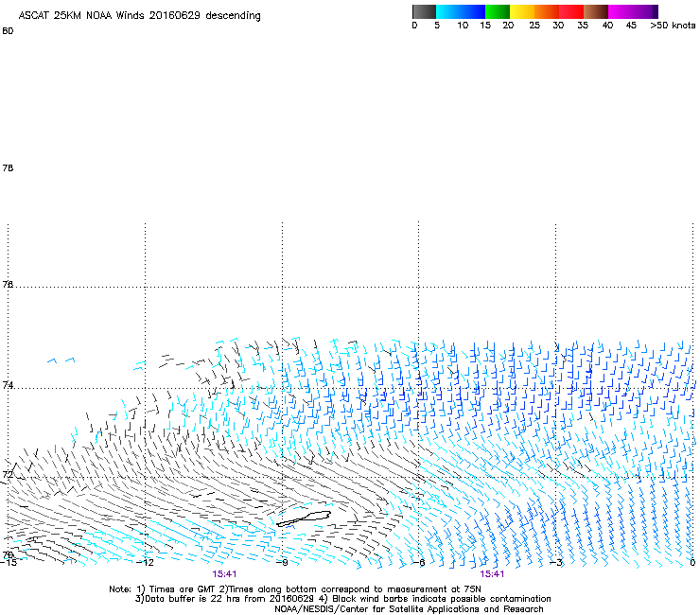Select the 72 latitude axis label
Screen dimensions: 700x615
coord(8,474)
